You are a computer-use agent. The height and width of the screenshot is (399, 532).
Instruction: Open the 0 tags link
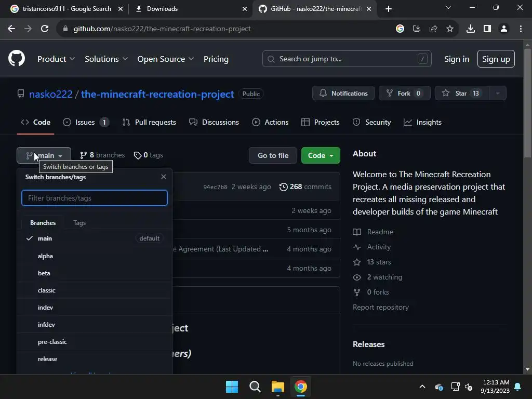point(148,155)
